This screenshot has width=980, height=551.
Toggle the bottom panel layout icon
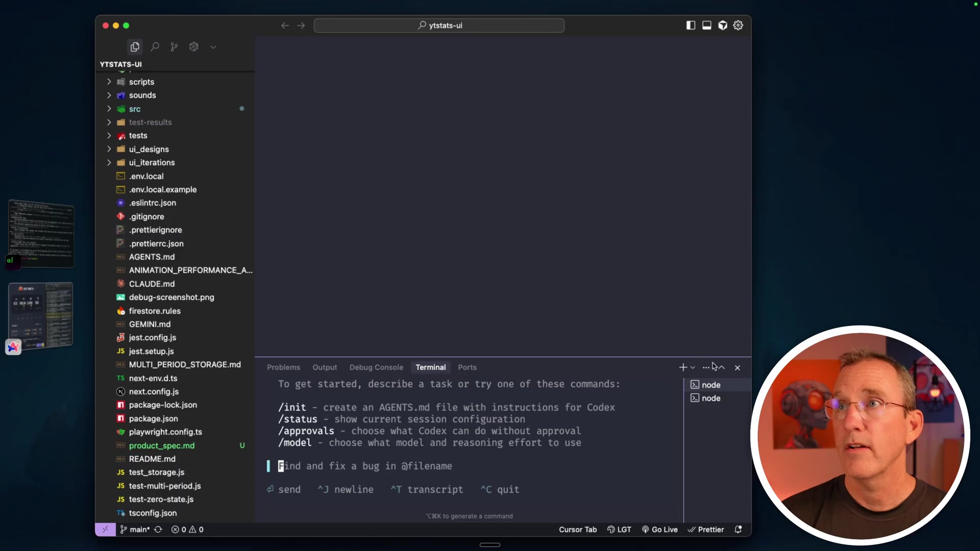pyautogui.click(x=707, y=26)
